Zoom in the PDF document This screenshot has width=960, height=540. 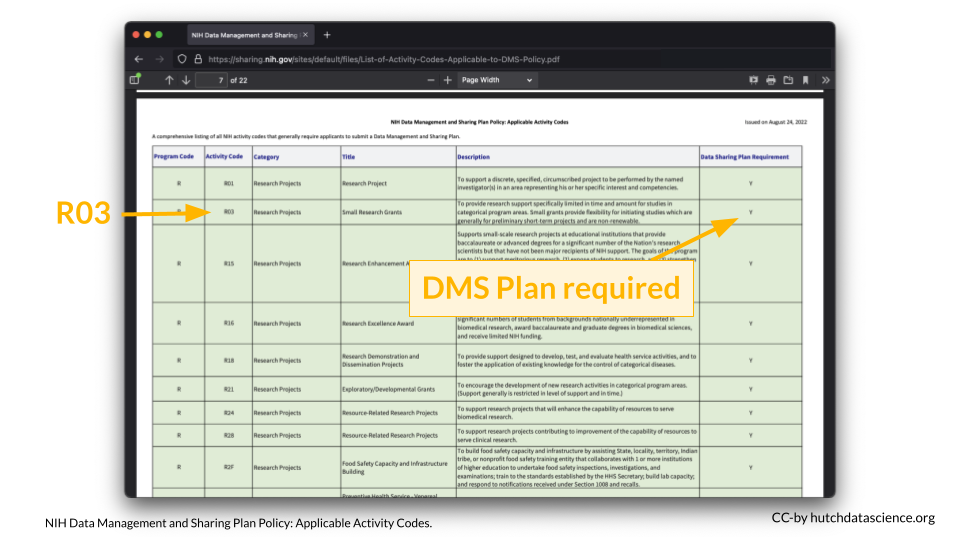tap(448, 80)
